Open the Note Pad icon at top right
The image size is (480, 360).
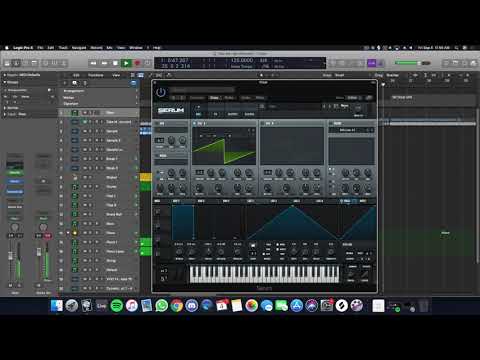[455, 63]
